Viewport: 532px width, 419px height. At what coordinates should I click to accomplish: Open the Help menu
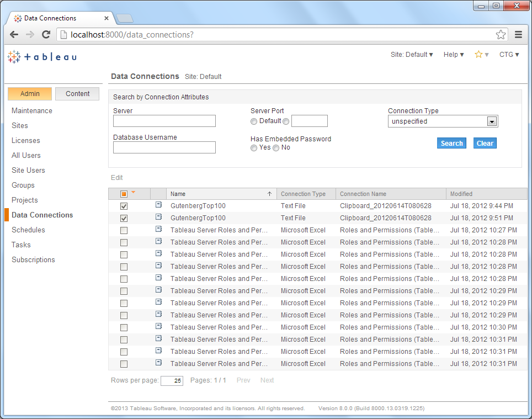point(453,54)
